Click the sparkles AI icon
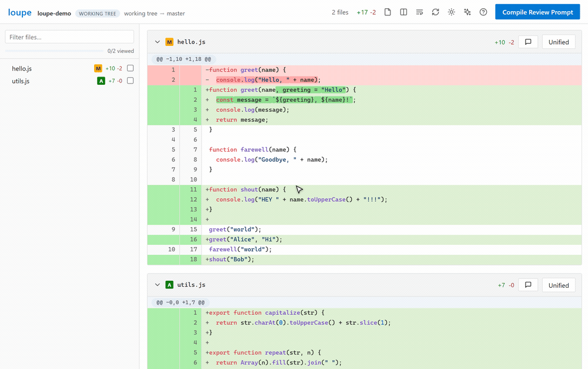This screenshot has width=588, height=369. [x=467, y=12]
